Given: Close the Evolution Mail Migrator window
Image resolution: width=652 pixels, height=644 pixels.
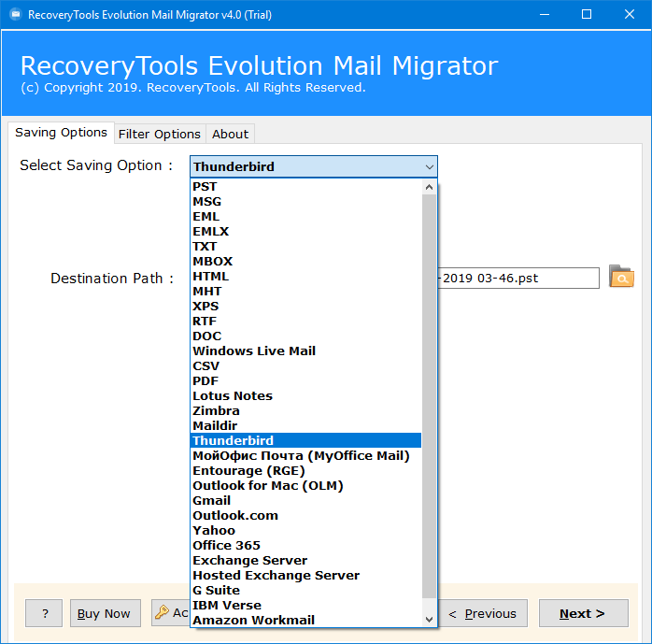Looking at the screenshot, I should pyautogui.click(x=630, y=15).
